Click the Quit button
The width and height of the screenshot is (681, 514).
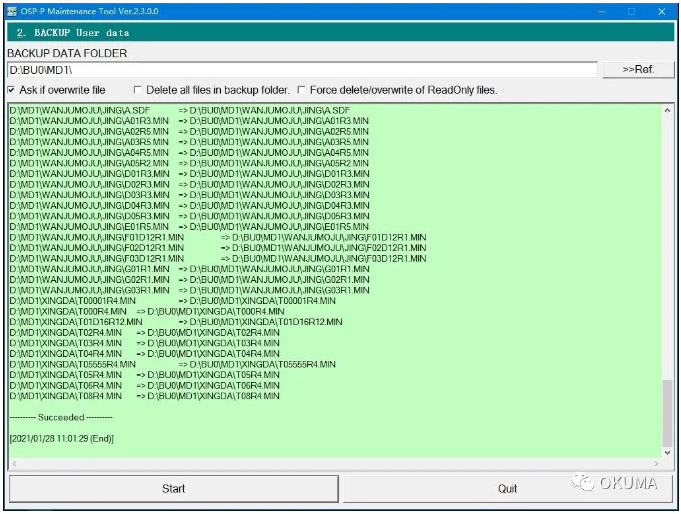(507, 489)
